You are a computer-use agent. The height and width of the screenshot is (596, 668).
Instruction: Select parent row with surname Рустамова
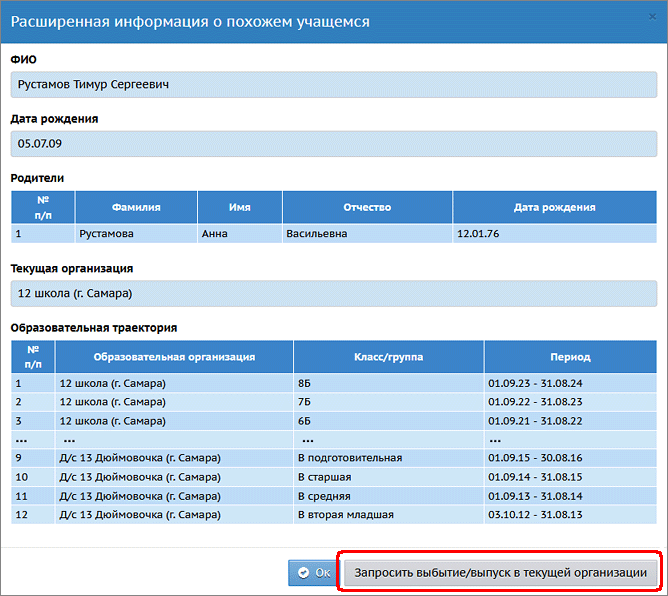pyautogui.click(x=136, y=233)
